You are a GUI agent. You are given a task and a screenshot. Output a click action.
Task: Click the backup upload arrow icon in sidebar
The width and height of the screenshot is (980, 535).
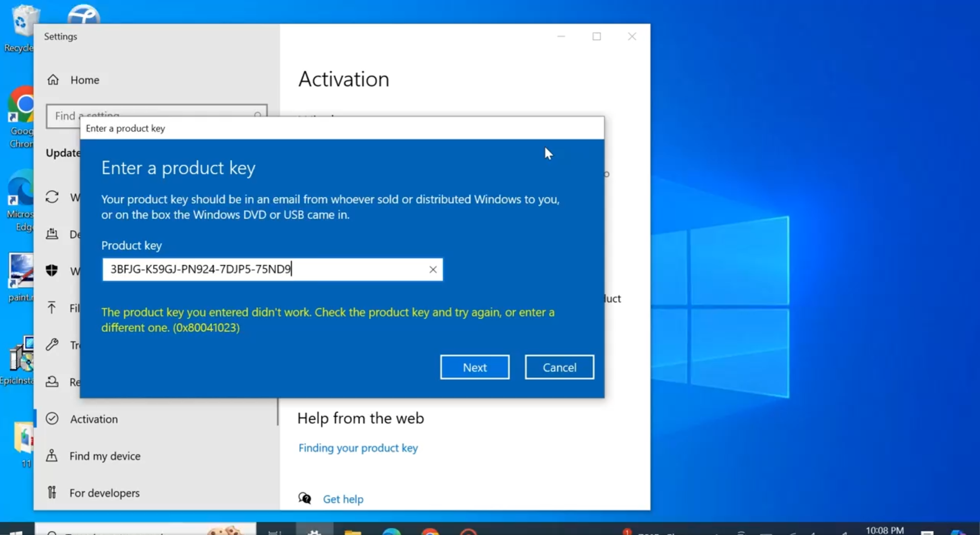click(x=52, y=307)
